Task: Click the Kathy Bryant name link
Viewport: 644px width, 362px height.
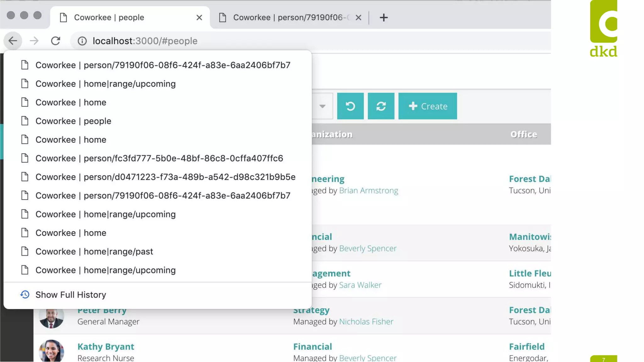Action: (106, 347)
